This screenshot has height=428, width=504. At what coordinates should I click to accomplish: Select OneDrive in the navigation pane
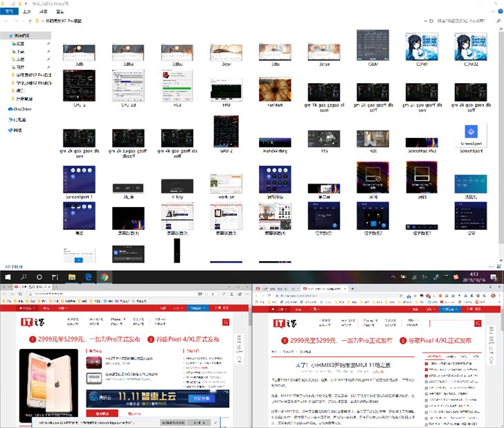(x=19, y=109)
